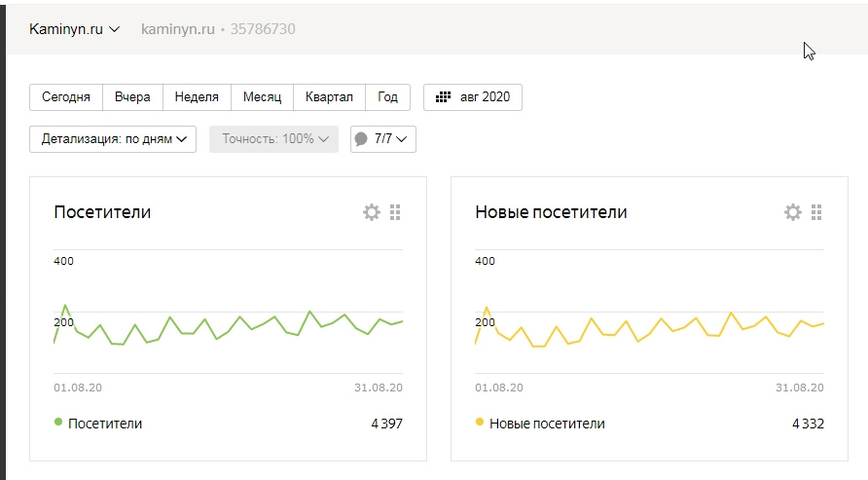The image size is (868, 480).
Task: Expand the Kaminyn.ru counter dropdown
Action: pyautogui.click(x=74, y=29)
